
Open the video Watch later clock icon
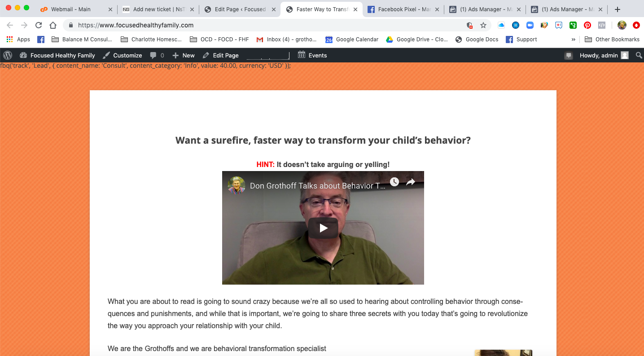[x=394, y=182]
